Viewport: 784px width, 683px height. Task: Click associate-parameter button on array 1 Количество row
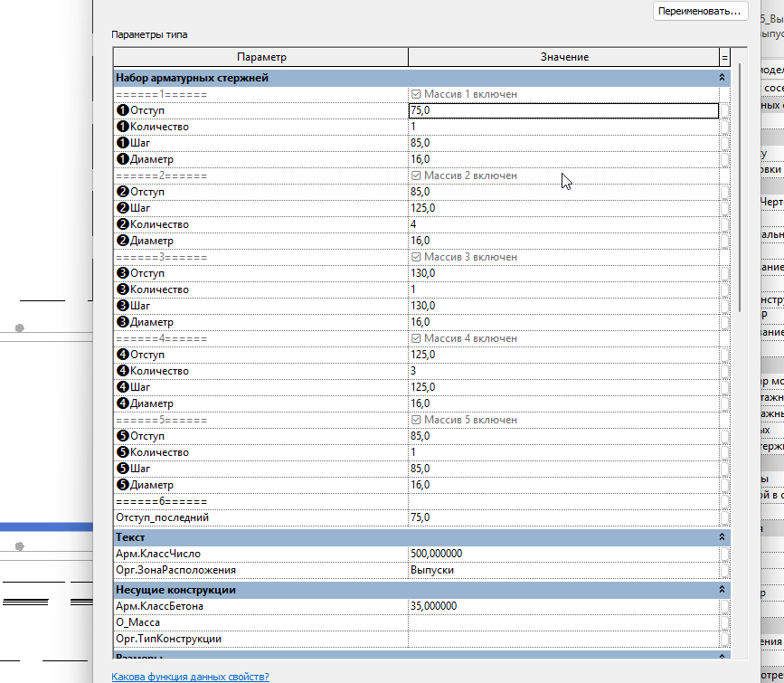click(724, 127)
